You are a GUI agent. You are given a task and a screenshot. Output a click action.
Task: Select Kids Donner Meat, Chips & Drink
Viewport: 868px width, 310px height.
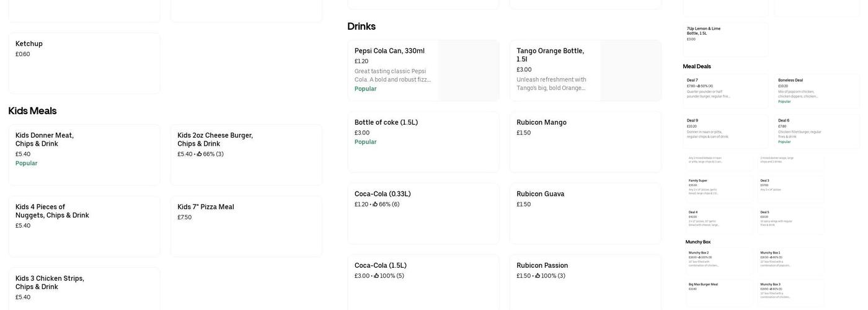point(84,154)
